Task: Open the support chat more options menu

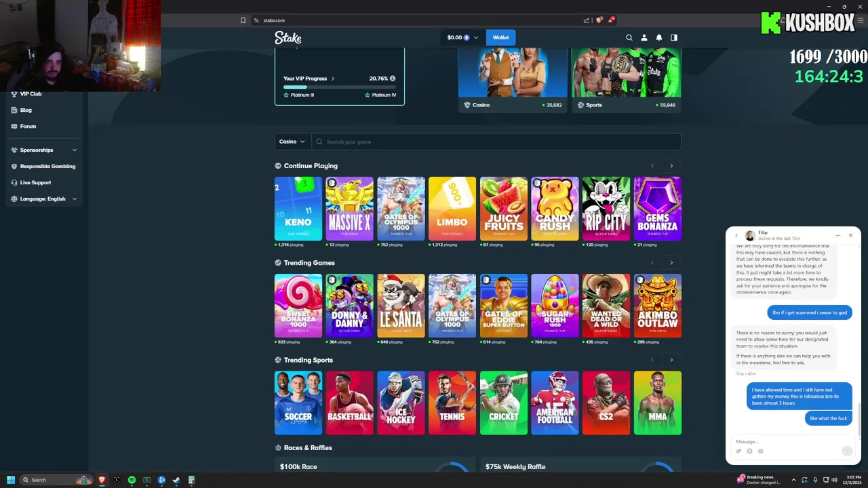Action: point(838,236)
